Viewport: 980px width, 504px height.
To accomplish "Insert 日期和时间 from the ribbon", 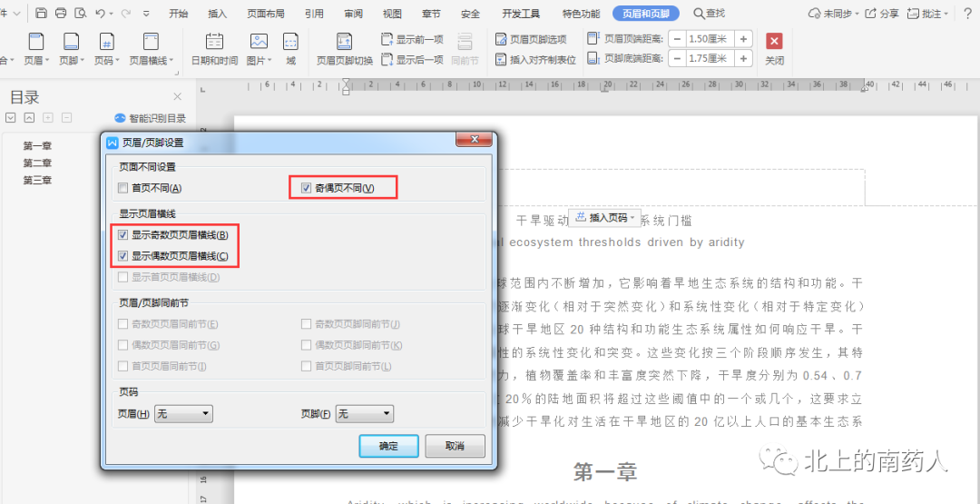I will tap(214, 49).
